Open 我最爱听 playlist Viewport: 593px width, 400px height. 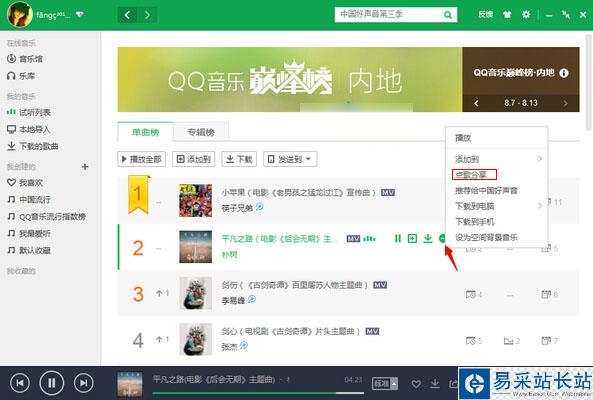[29, 234]
